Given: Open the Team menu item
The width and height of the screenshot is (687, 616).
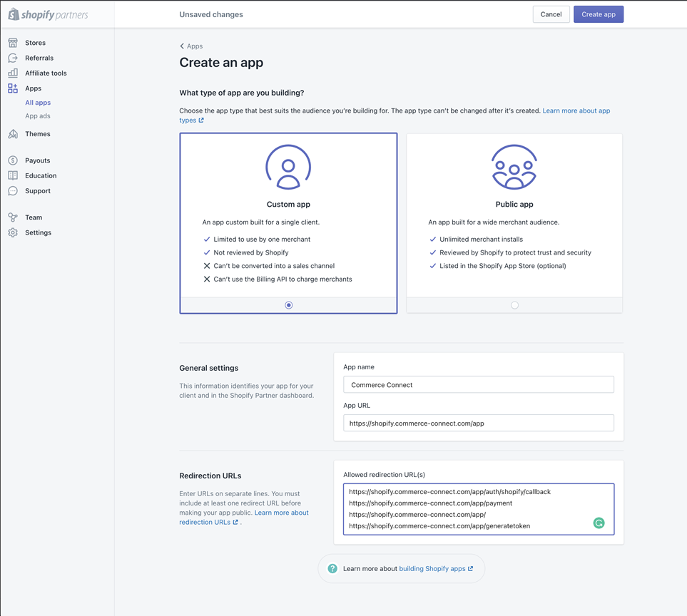Looking at the screenshot, I should coord(34,217).
